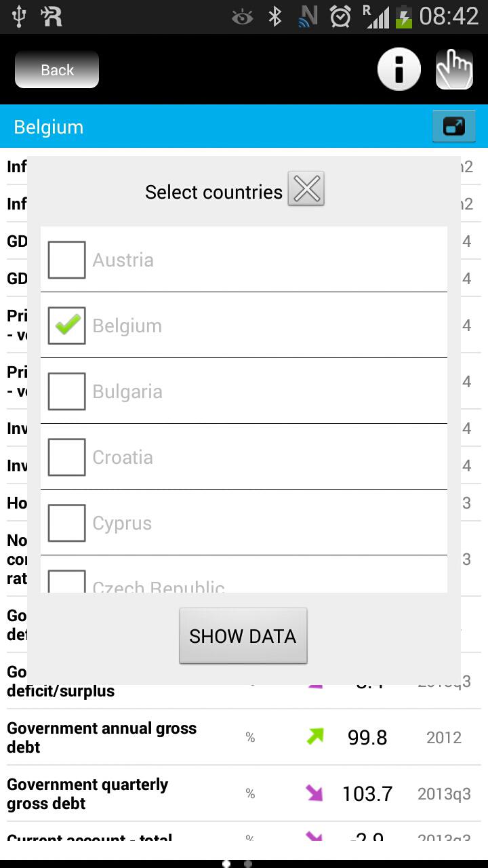
Task: Tap green up arrow for annual gross debt
Action: tap(315, 736)
